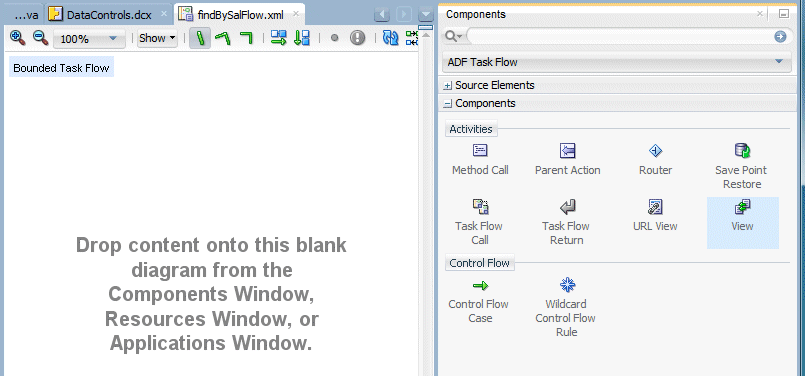Click the Activities group header
The height and width of the screenshot is (376, 805).
coord(471,129)
